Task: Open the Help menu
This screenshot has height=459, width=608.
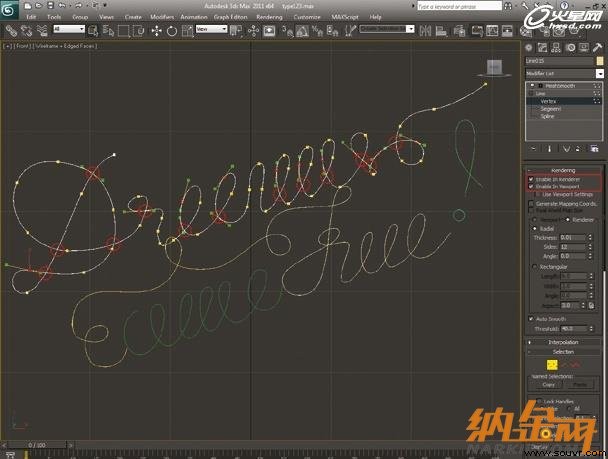Action: (x=375, y=17)
